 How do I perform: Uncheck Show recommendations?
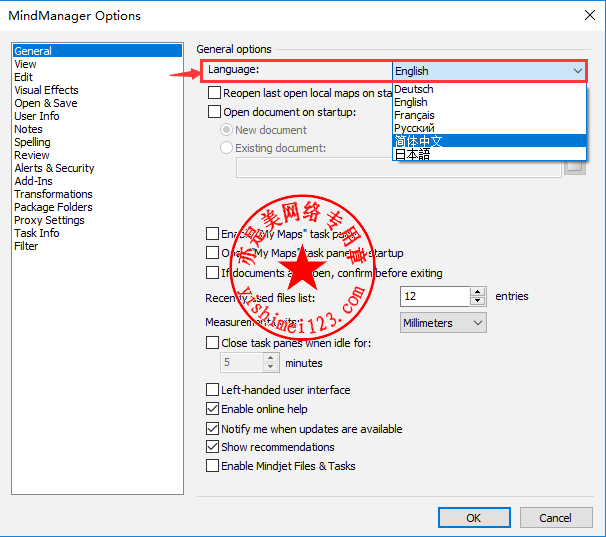[212, 447]
